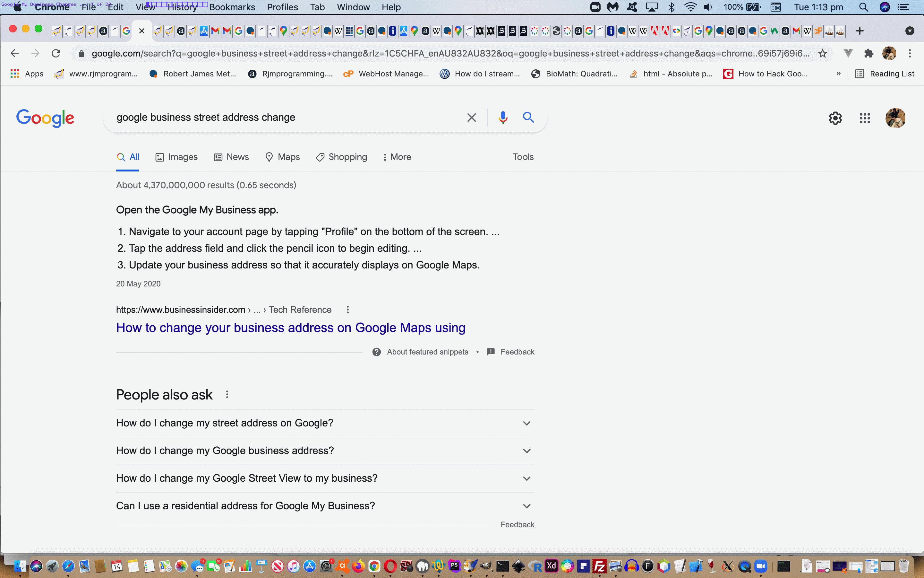
Task: Expand 'How do I change my Google Street View' question
Action: [x=325, y=478]
